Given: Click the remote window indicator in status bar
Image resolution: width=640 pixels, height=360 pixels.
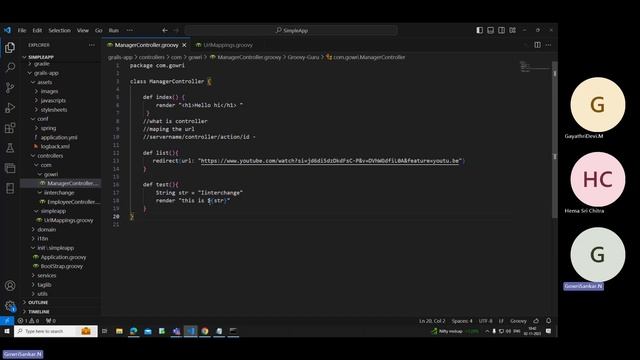Looking at the screenshot, I should click(7, 321).
